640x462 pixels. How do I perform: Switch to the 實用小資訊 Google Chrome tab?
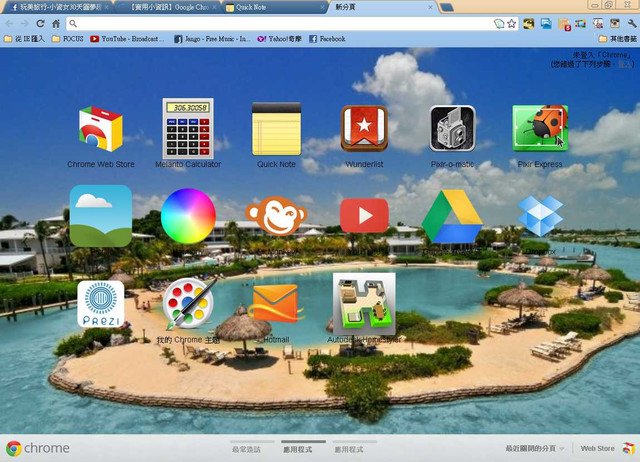tap(168, 7)
